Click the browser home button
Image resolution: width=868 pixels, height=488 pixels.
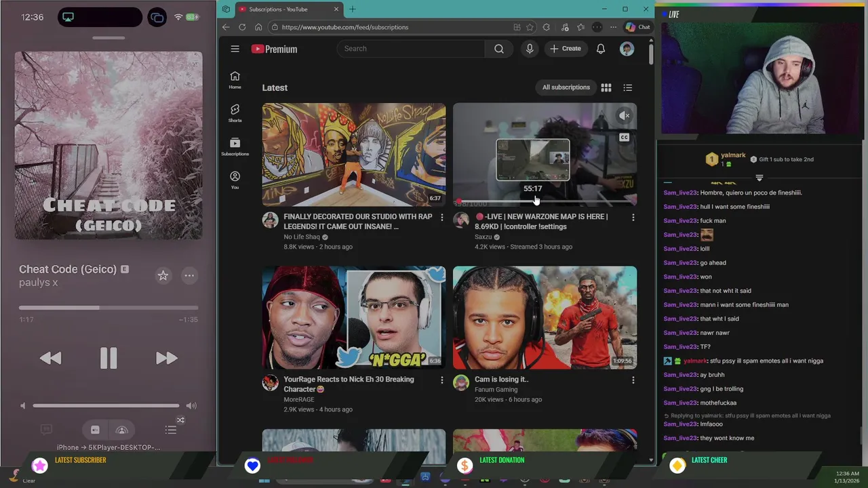[x=258, y=27]
